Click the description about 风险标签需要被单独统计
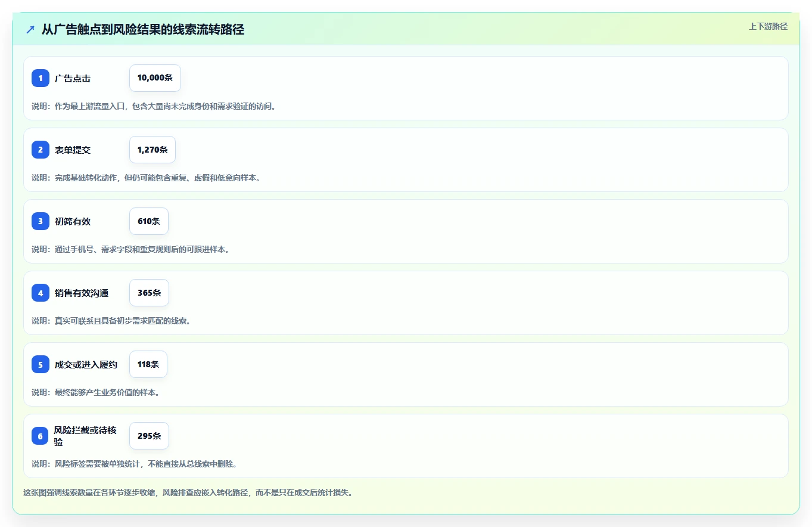Image resolution: width=812 pixels, height=527 pixels. coord(135,464)
